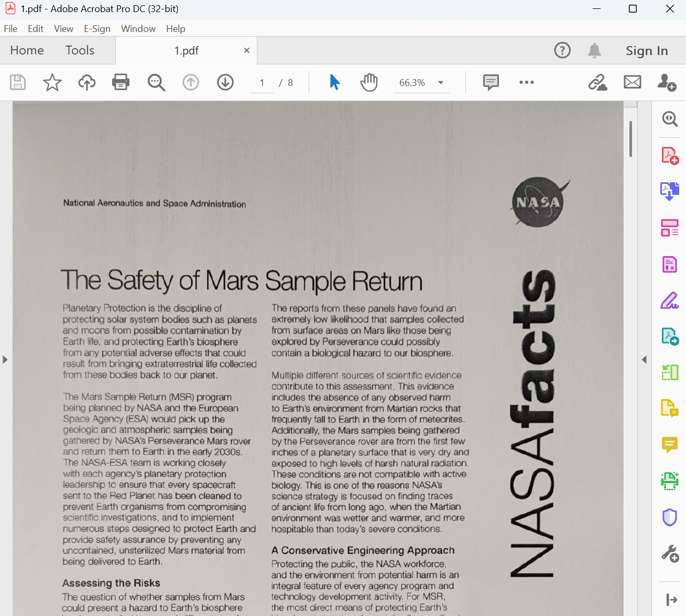The width and height of the screenshot is (686, 616).
Task: Open the Protect shield tool
Action: 670,518
